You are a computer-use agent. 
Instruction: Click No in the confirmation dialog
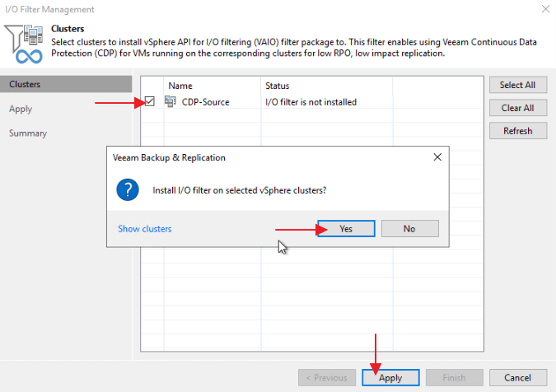[x=409, y=229]
